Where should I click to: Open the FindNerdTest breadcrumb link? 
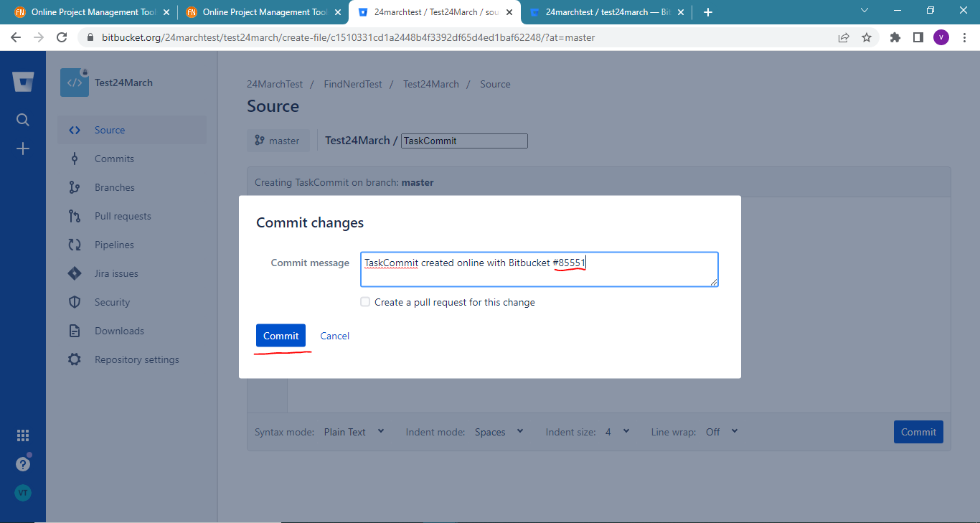[353, 84]
